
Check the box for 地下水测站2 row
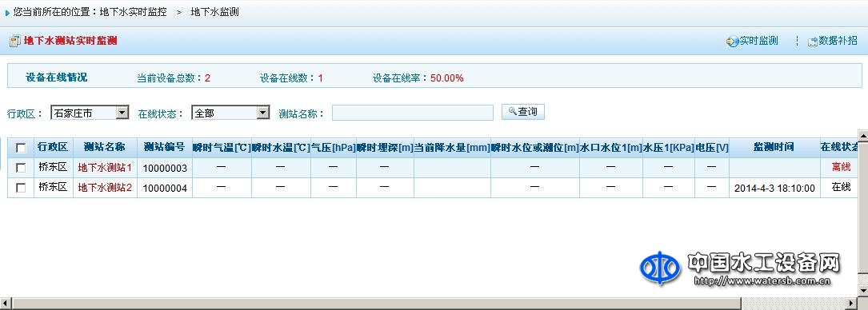click(x=21, y=188)
